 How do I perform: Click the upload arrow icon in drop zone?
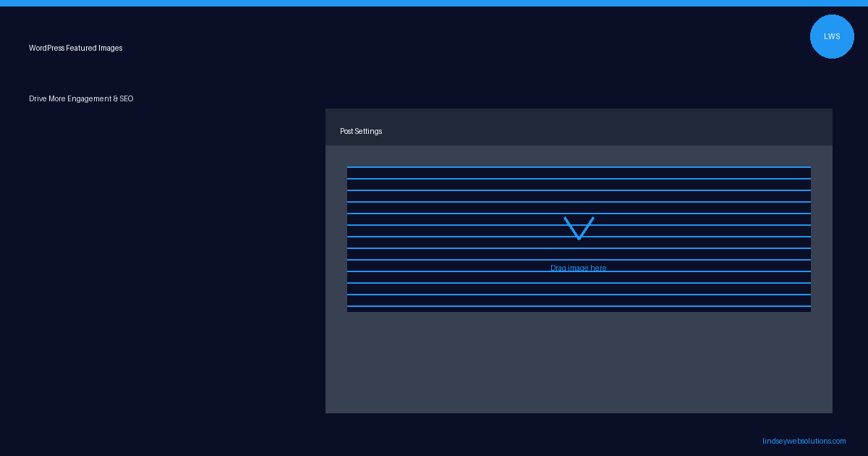click(579, 228)
